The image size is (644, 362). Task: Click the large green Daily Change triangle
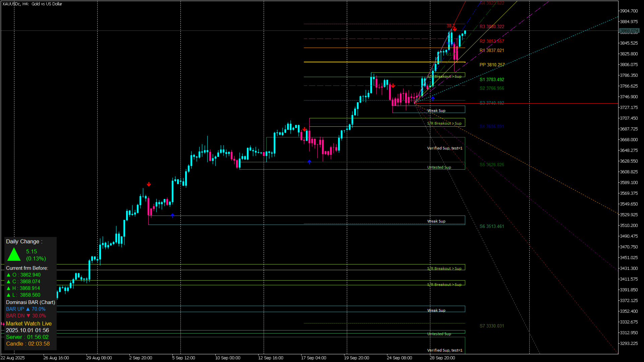(14, 254)
